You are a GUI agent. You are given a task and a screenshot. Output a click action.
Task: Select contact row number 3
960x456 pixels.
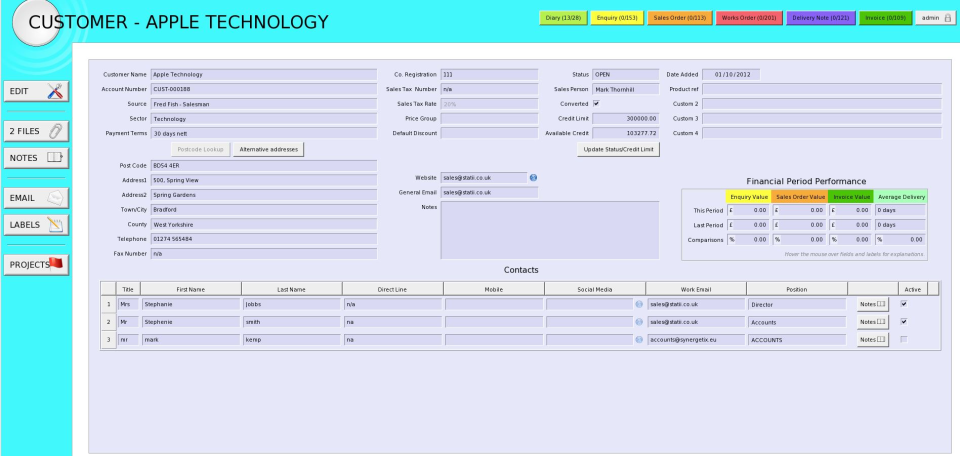[x=109, y=340]
